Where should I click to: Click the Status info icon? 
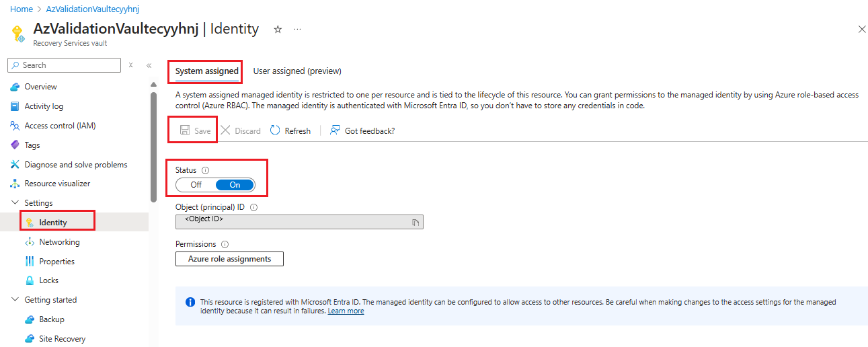206,171
